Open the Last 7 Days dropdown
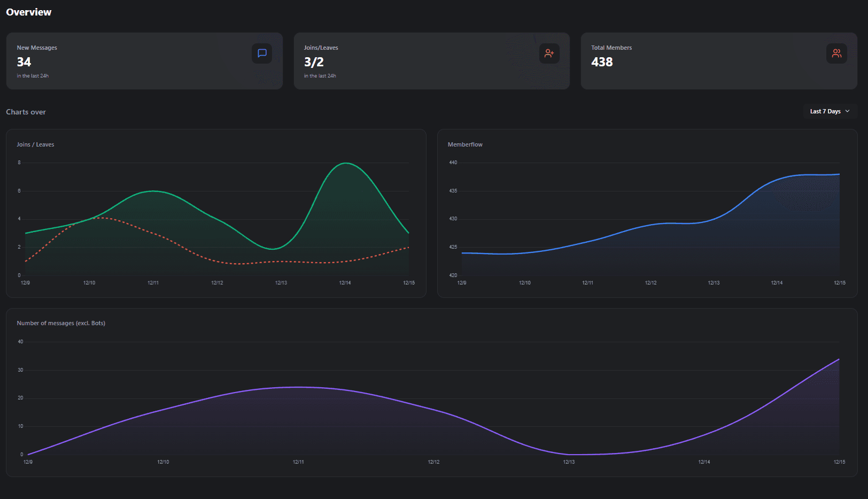Screen dimensions: 868x499 [830, 111]
